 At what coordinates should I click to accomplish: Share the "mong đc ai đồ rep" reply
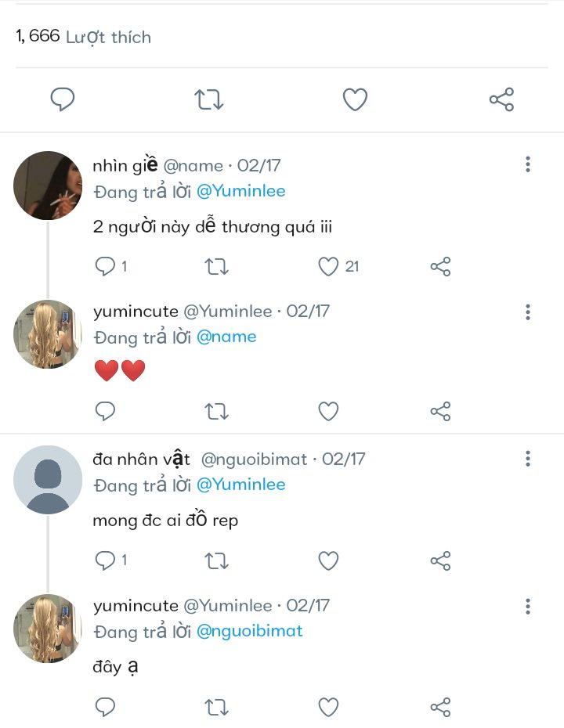440,560
